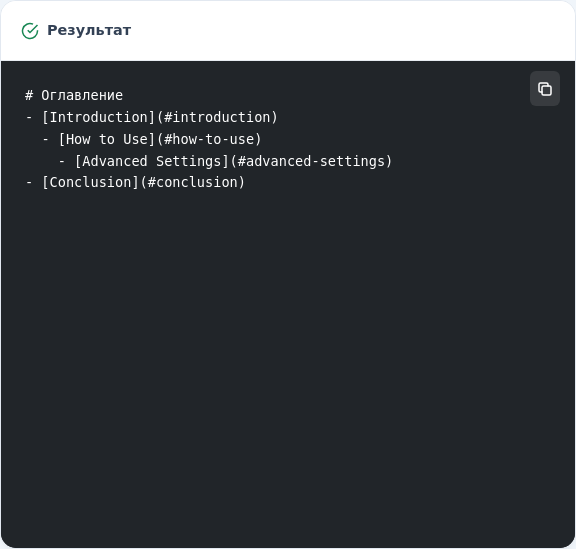Click the '# Оглавление' heading line
The height and width of the screenshot is (549, 576).
pos(74,96)
